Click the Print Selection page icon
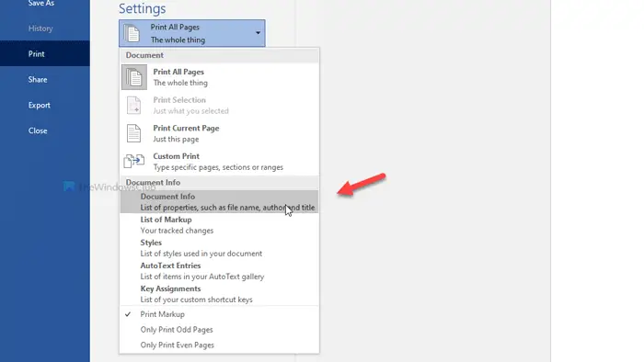The width and height of the screenshot is (644, 362). coord(134,106)
